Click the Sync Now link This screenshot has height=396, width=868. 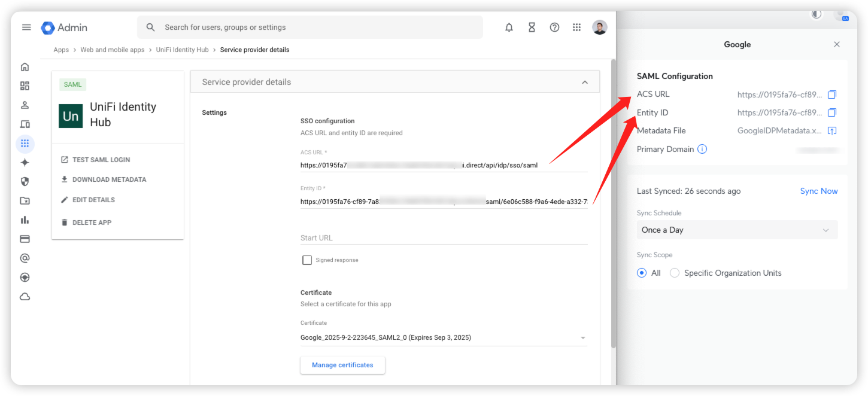[818, 191]
